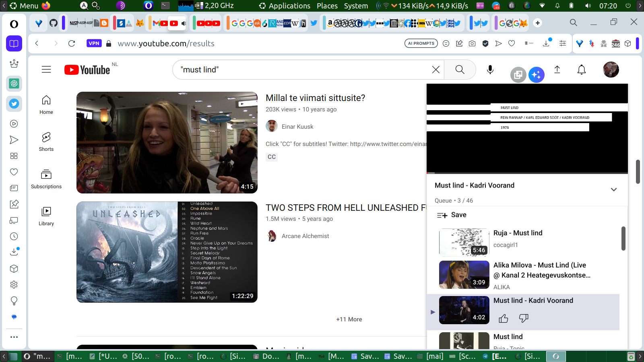Click the mini player progress bar
Image resolution: width=644 pixels, height=362 pixels.
527,173
